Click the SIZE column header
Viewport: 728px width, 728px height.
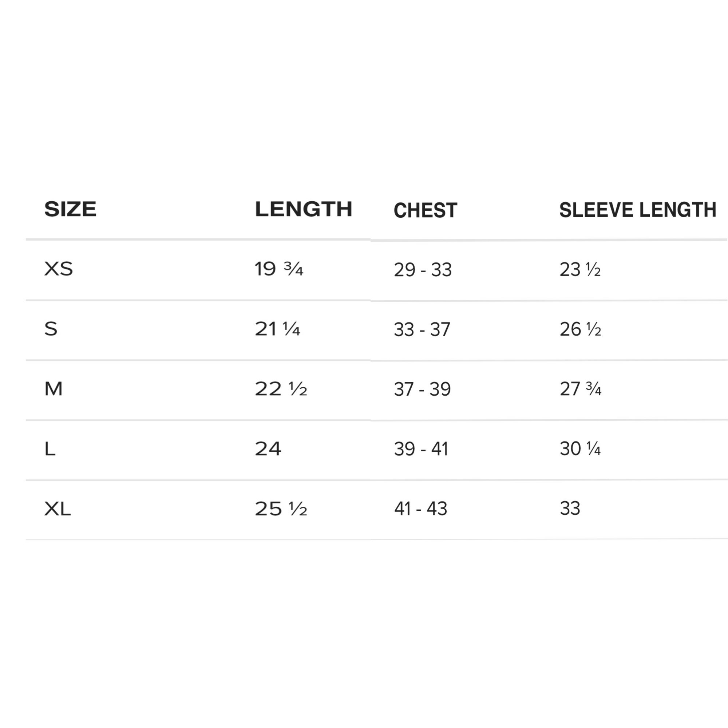pyautogui.click(x=71, y=209)
